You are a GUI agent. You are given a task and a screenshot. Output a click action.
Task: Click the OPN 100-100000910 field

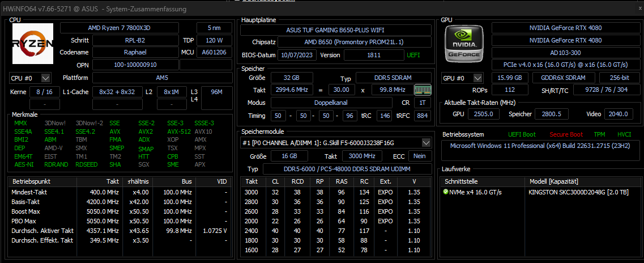tap(135, 65)
